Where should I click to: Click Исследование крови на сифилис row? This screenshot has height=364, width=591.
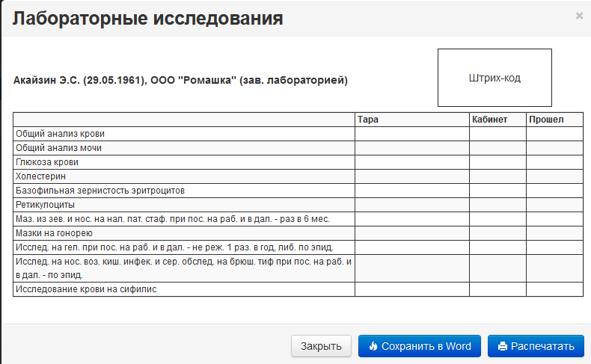[298, 289]
